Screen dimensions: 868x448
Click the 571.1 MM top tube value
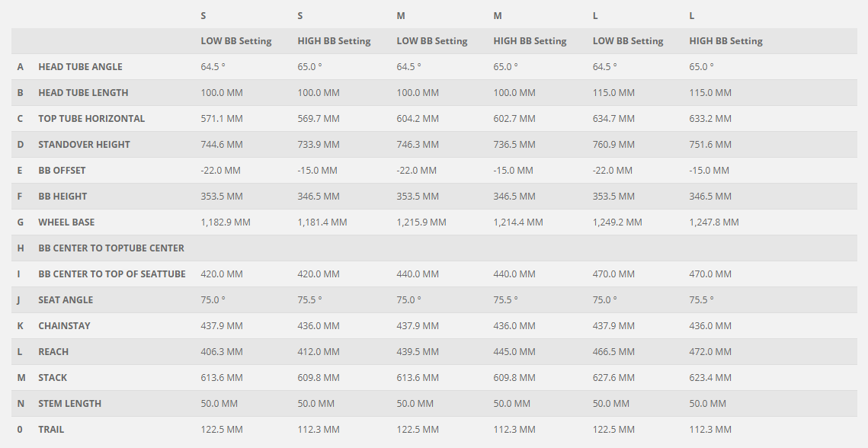(222, 119)
